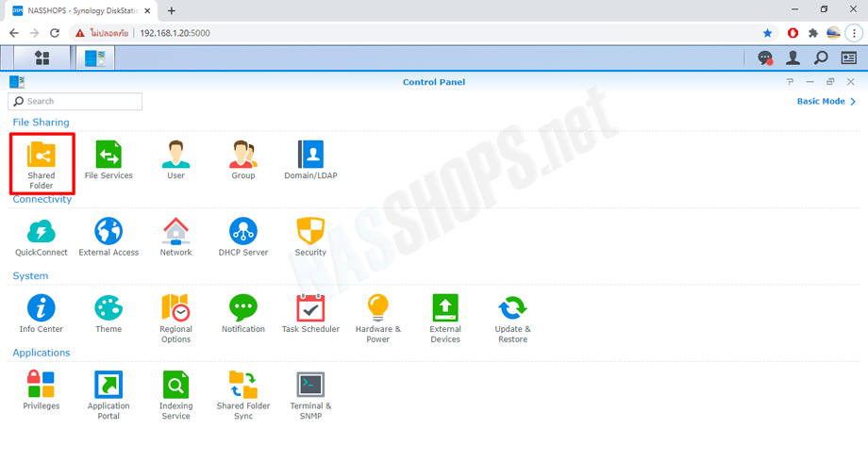Open the DSM main menu grid icon
Screen dimensions: 868x462
pos(42,58)
